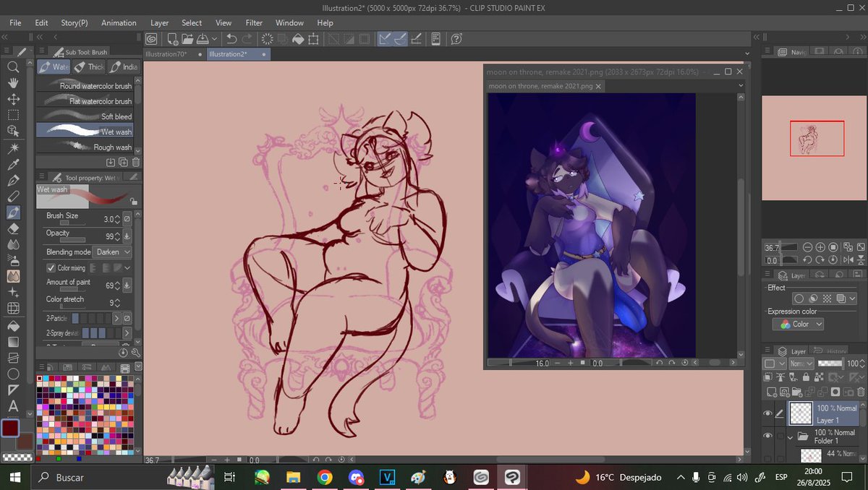This screenshot has width=868, height=490.
Task: Open canvas tab list dropdown in reference window
Action: coord(741,85)
